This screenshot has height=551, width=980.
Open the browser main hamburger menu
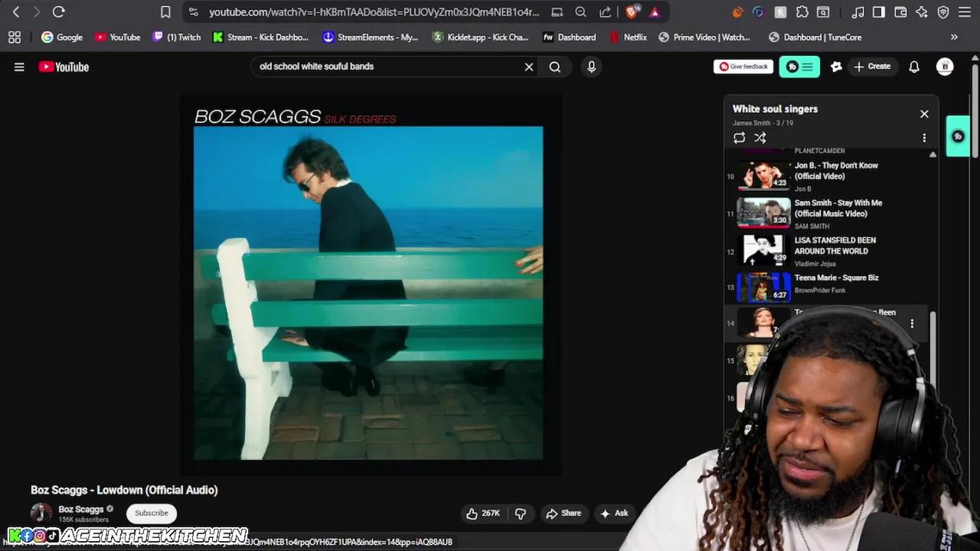964,12
